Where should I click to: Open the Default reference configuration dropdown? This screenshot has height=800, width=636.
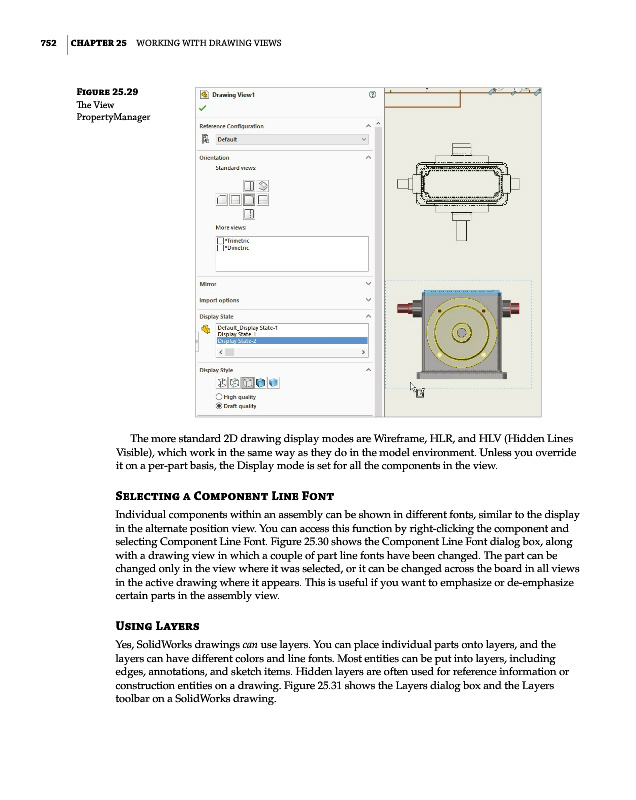(x=286, y=139)
